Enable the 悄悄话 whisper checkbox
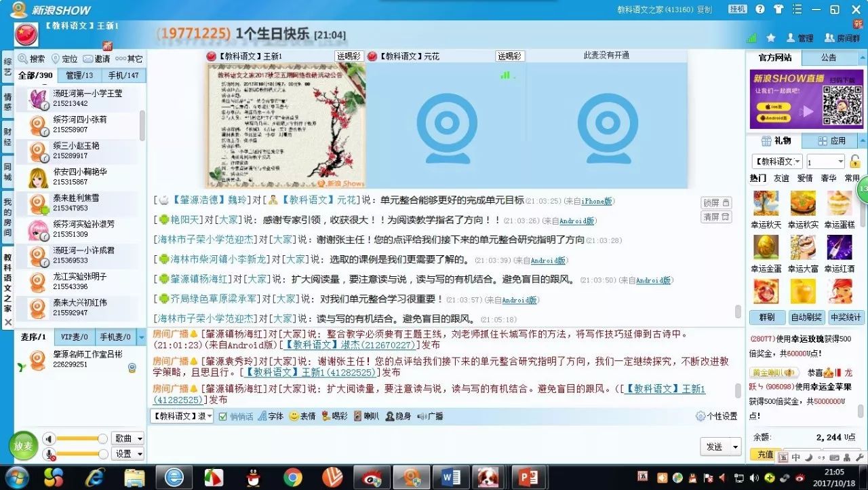 tap(222, 417)
